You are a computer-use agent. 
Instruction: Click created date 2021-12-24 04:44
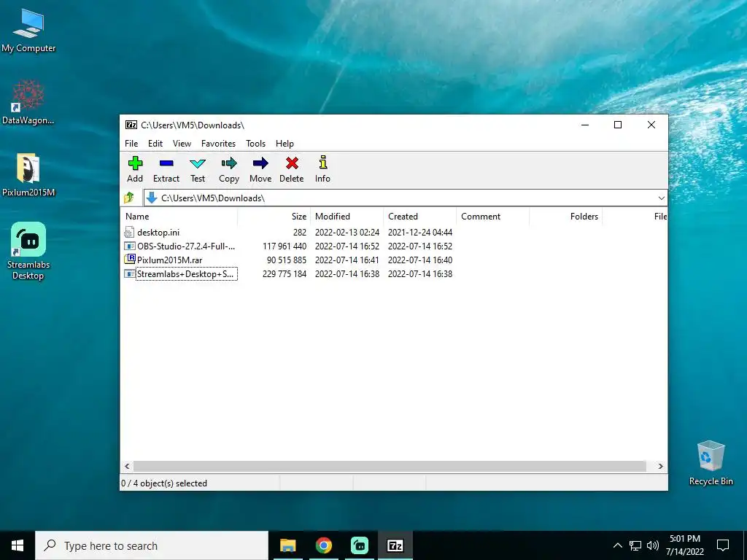click(x=420, y=233)
